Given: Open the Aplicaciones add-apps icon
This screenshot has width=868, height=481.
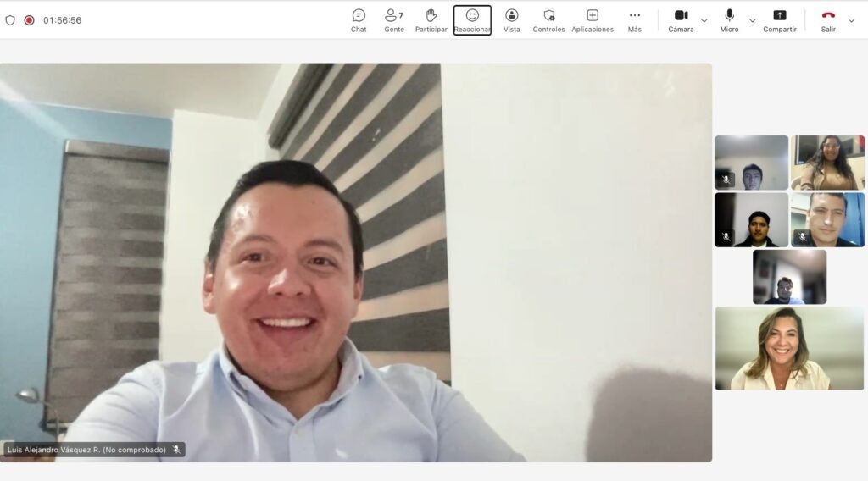Looking at the screenshot, I should tap(593, 19).
